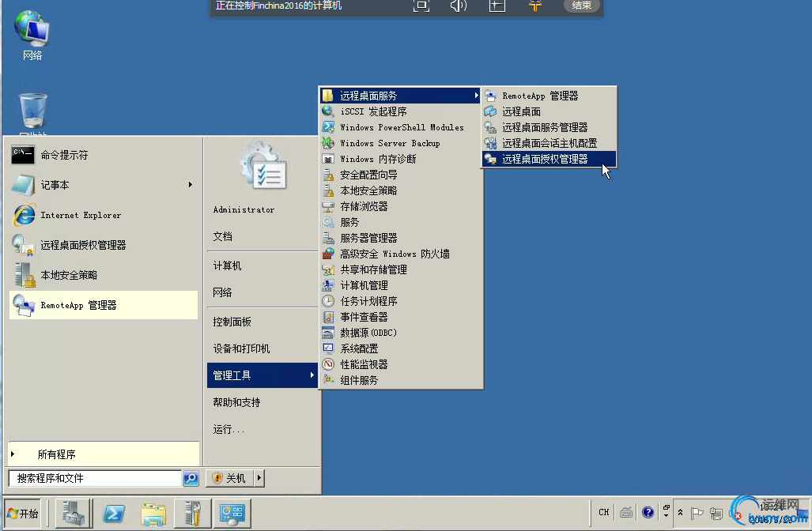812x531 pixels.
Task: Click the 存储浏览器 icon
Action: 328,206
